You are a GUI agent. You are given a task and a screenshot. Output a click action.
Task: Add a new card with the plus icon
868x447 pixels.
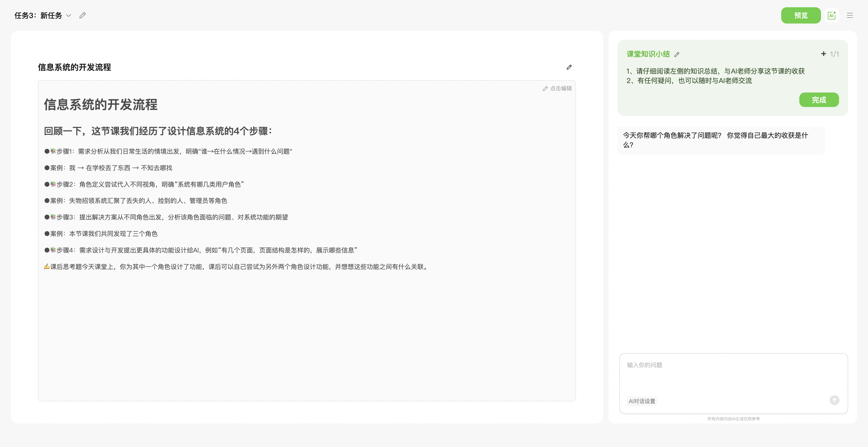823,54
